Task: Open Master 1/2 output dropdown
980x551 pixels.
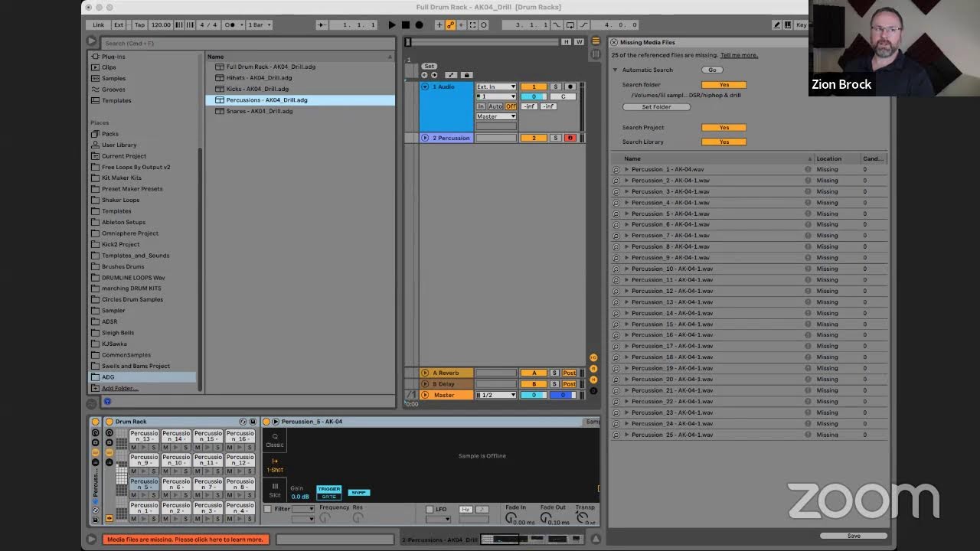Action: [x=496, y=395]
